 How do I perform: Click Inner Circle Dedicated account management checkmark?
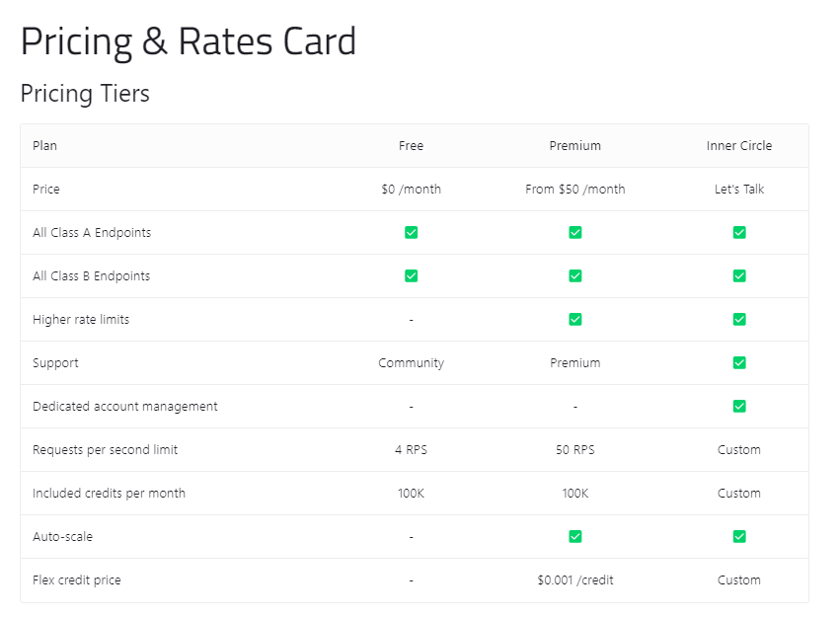(739, 407)
